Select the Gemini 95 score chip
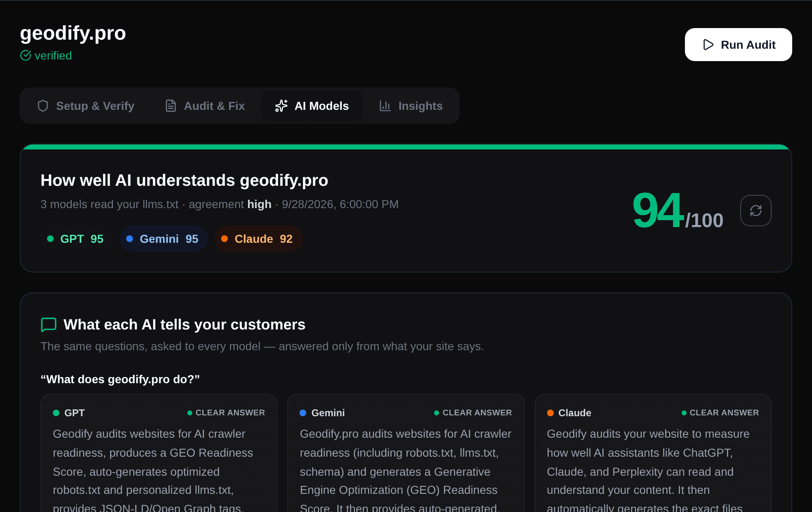The image size is (812, 512). point(163,239)
